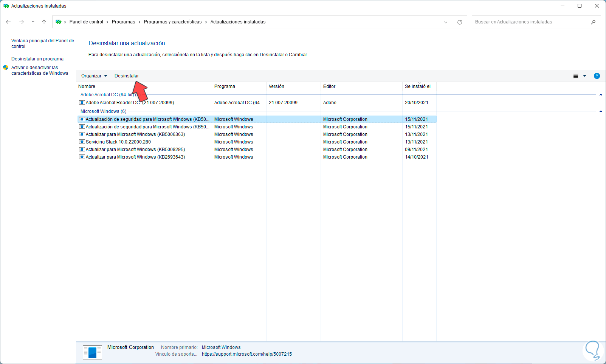This screenshot has width=606, height=364.
Task: Collapse the Adobe Acrobat DC group arrow
Action: point(601,95)
